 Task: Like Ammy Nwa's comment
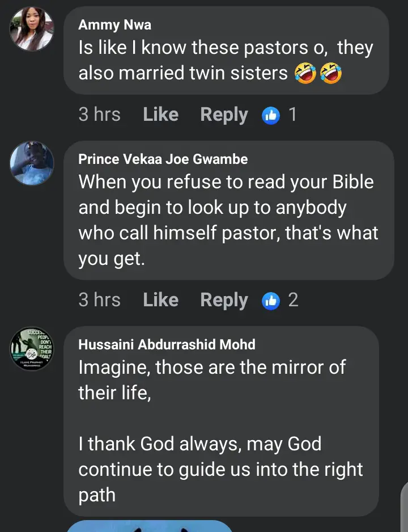tap(160, 115)
